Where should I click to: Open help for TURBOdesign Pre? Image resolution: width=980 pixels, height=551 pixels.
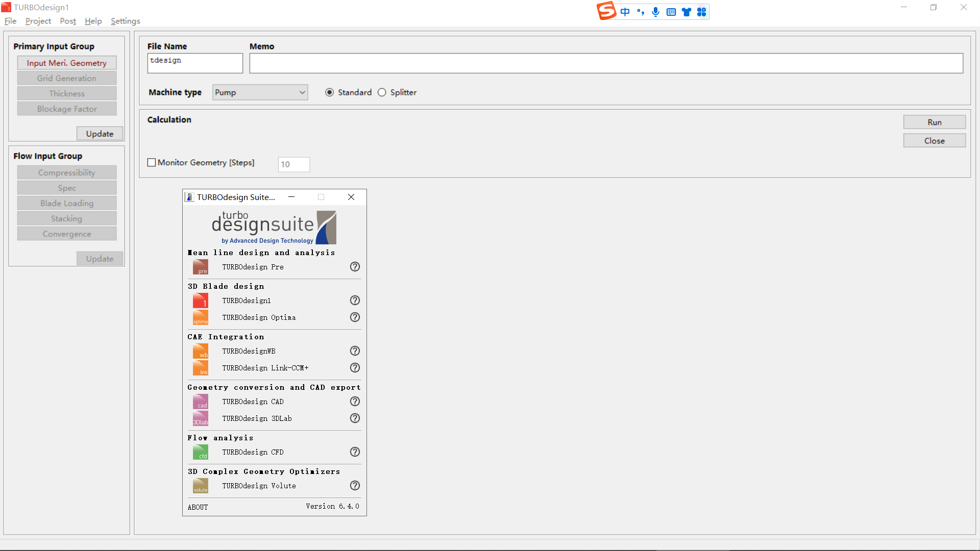[x=355, y=267]
